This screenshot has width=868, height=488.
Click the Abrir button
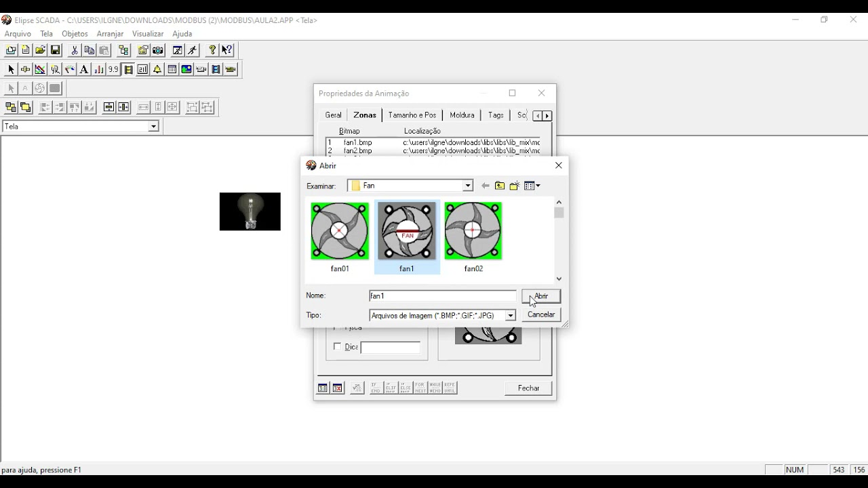[x=541, y=296]
